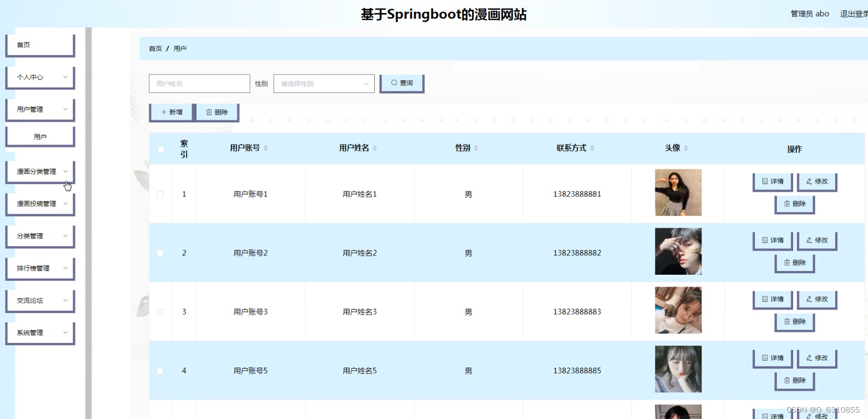Screen dimensions: 868x419
Task: Expand 排行榜管理 sidebar menu
Action: point(40,269)
